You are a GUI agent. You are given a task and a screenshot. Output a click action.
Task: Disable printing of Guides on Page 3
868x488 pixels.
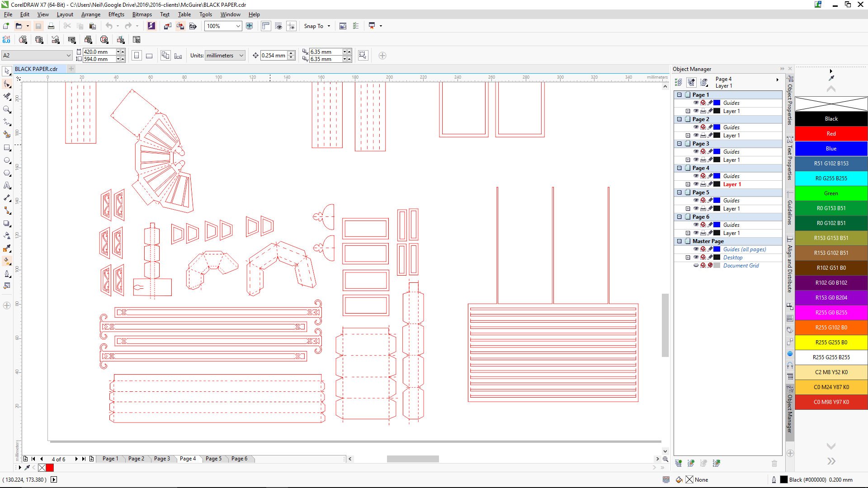[x=703, y=152]
